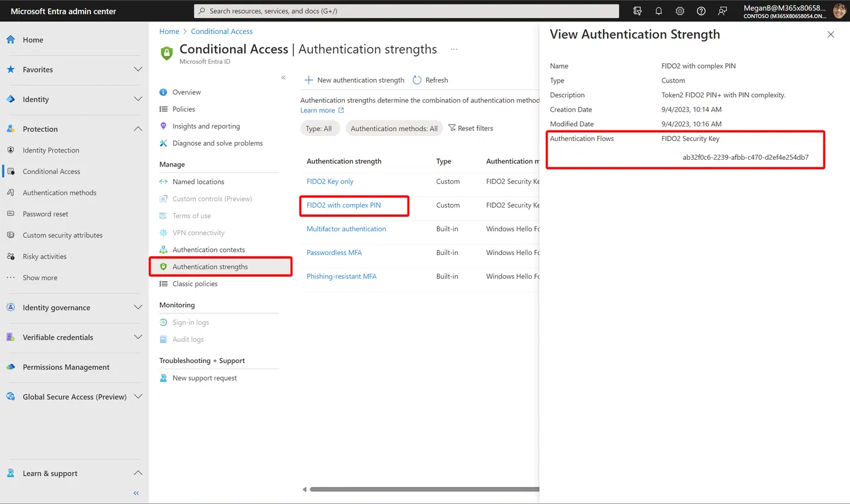Click the Refresh icon in the toolbar
The height and width of the screenshot is (504, 850).
click(x=417, y=80)
